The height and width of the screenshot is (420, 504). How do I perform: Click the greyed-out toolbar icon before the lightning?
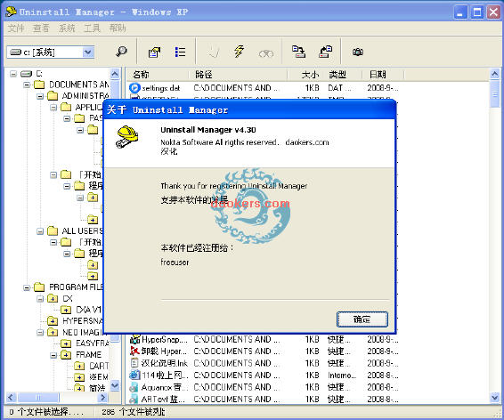pos(213,52)
